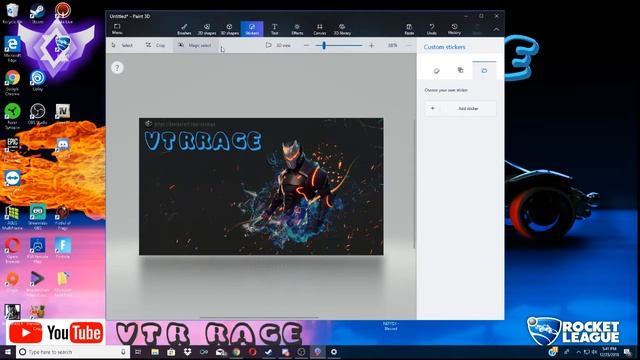Viewport: 640px width, 360px height.
Task: Open the 3D library
Action: coord(342,29)
